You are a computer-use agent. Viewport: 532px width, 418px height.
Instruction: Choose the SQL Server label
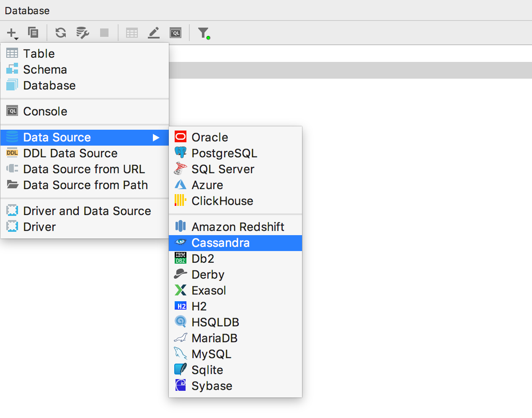click(223, 169)
